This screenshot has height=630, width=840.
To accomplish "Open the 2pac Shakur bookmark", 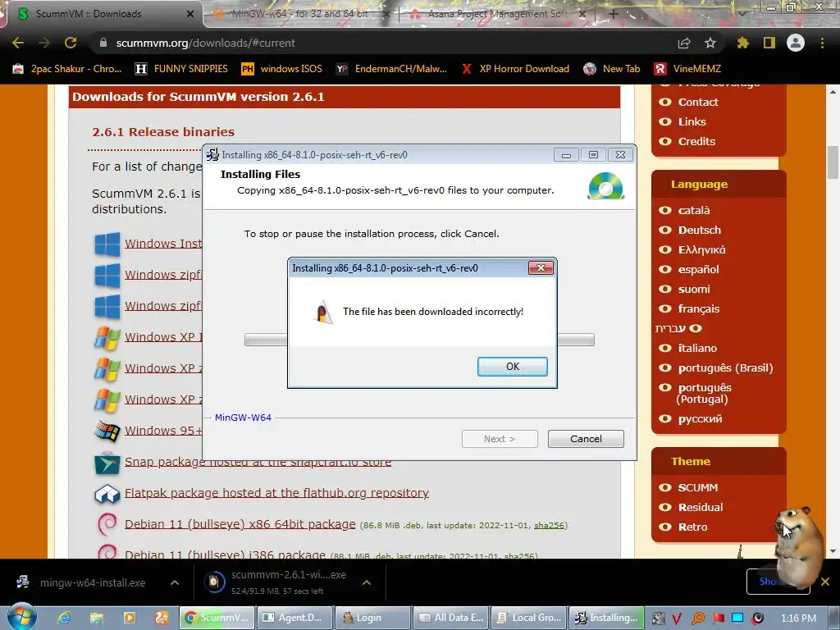I will 67,69.
